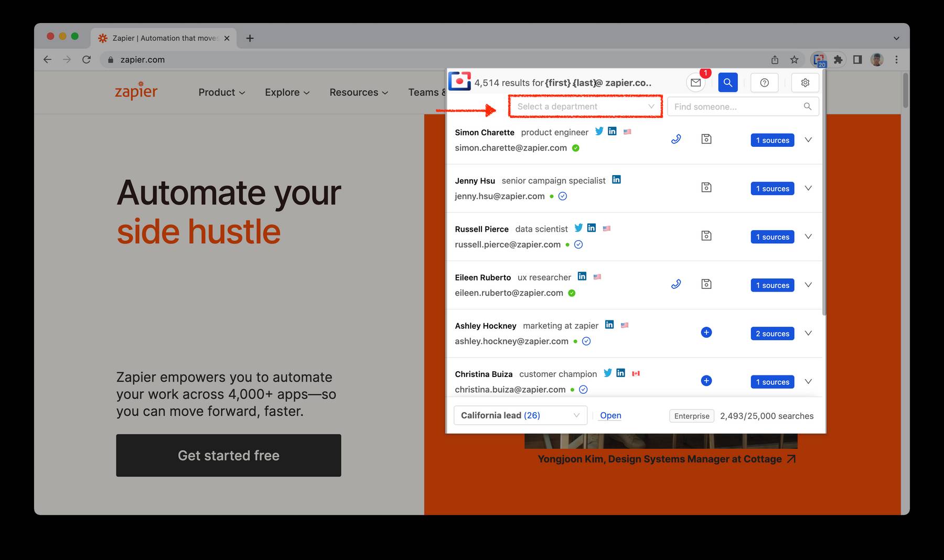The height and width of the screenshot is (560, 944).
Task: Click the Open link beside California lead
Action: tap(610, 415)
